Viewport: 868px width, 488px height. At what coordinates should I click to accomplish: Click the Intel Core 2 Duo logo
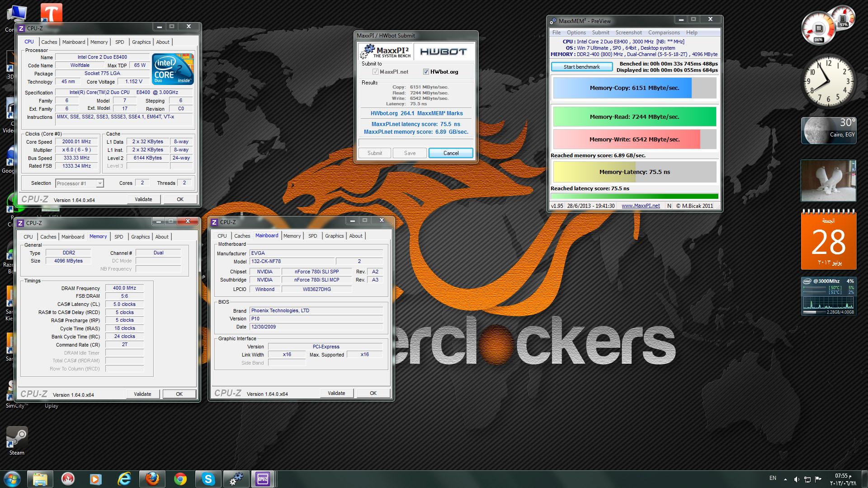173,69
